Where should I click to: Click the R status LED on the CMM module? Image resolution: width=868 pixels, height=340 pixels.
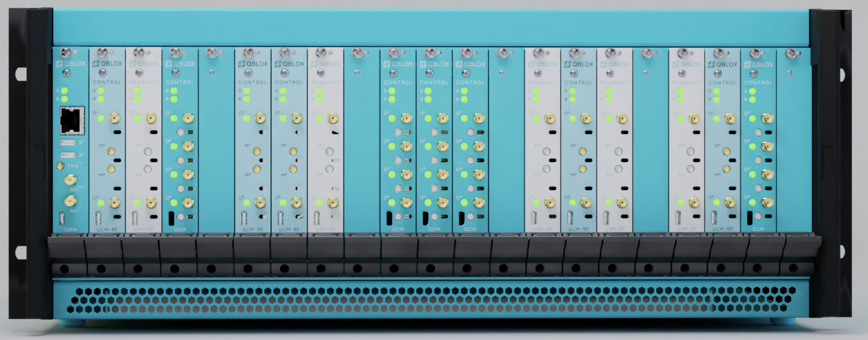click(64, 99)
